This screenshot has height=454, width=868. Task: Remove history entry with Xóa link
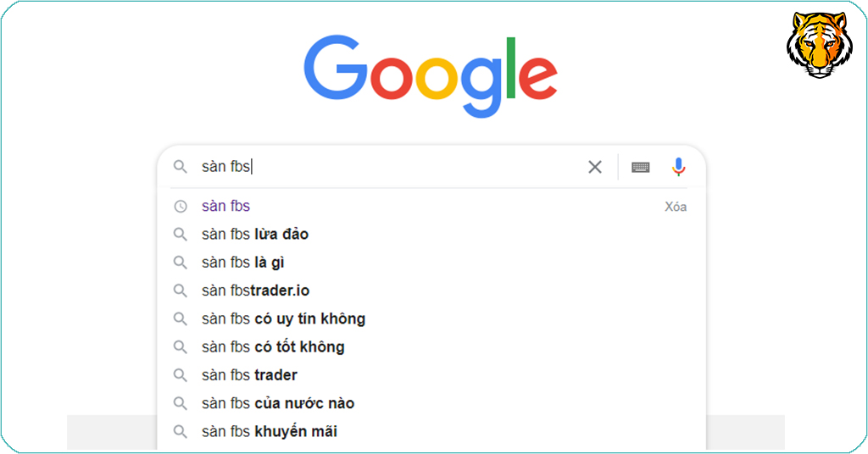[x=675, y=207]
